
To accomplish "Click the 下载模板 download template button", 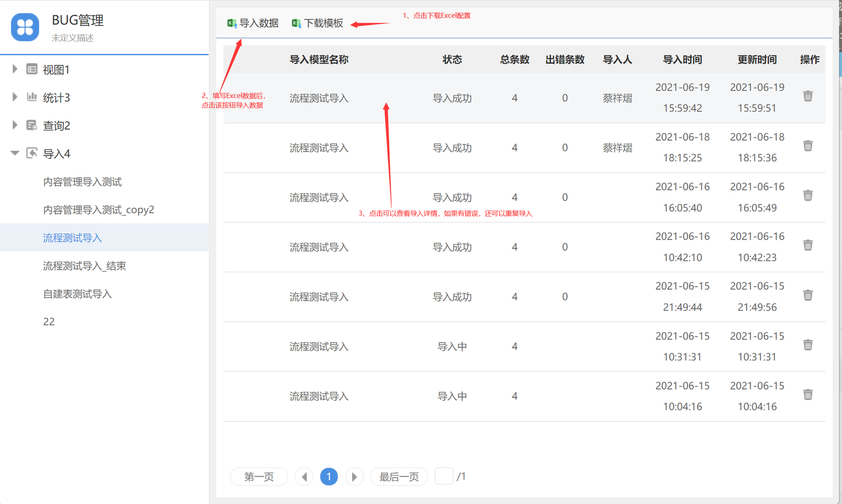I will point(317,23).
